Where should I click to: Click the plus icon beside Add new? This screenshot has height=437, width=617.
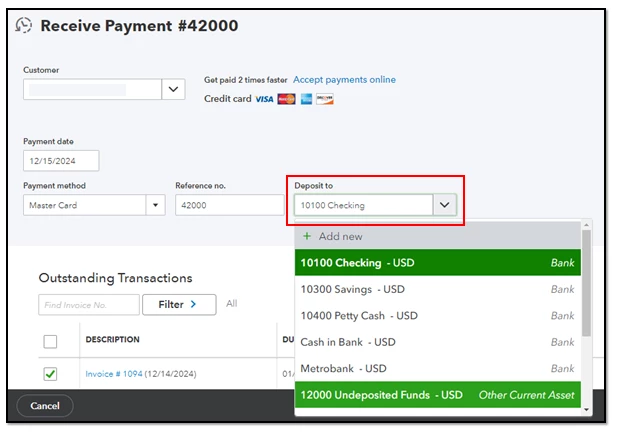click(x=307, y=236)
